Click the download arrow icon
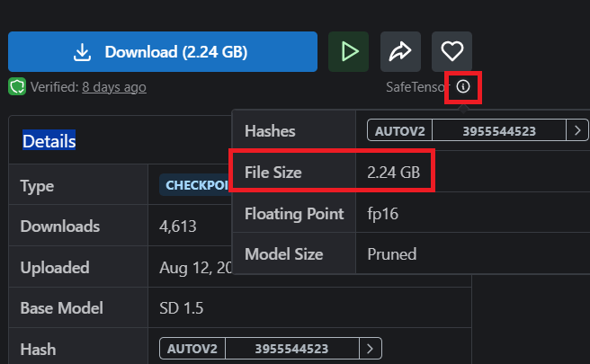590x364 pixels. [83, 52]
